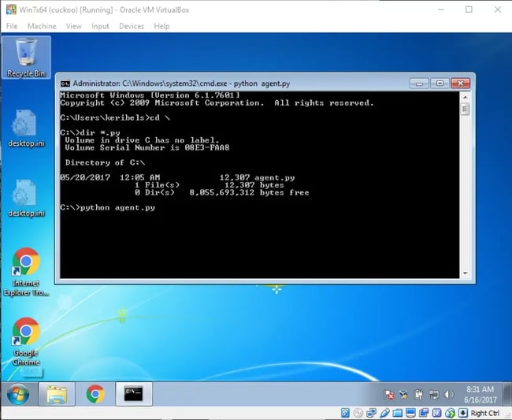Click the Input menu item
The height and width of the screenshot is (420, 512).
100,26
